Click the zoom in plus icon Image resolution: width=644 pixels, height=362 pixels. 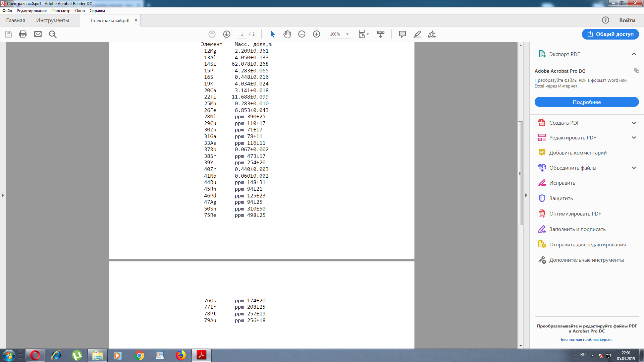tap(317, 34)
